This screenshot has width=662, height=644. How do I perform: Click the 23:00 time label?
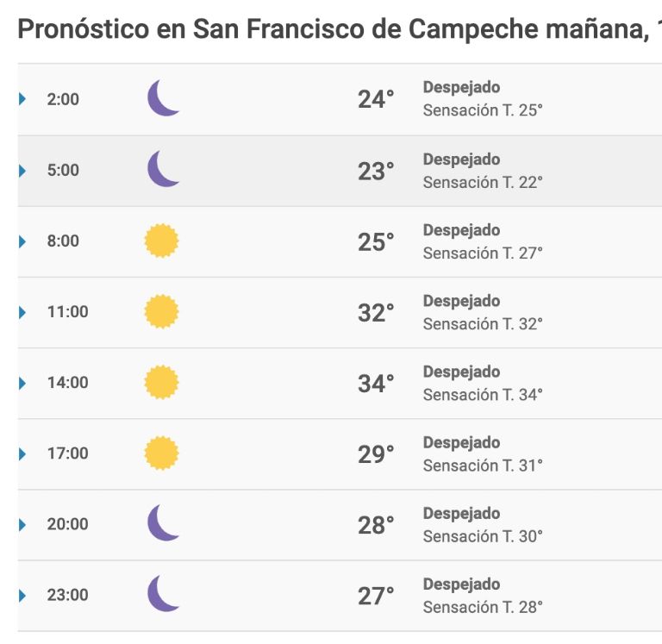[x=67, y=595]
